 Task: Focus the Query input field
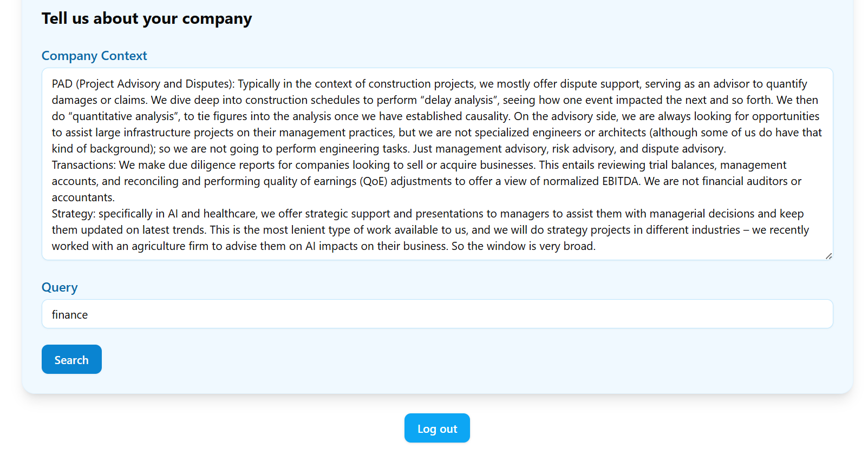436,314
